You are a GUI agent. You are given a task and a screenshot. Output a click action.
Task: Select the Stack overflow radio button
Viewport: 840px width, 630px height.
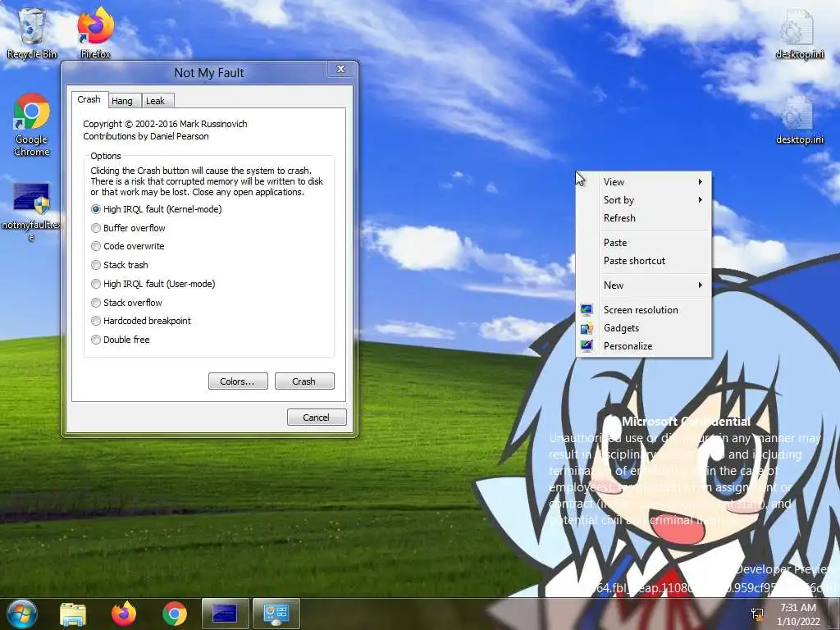click(96, 303)
